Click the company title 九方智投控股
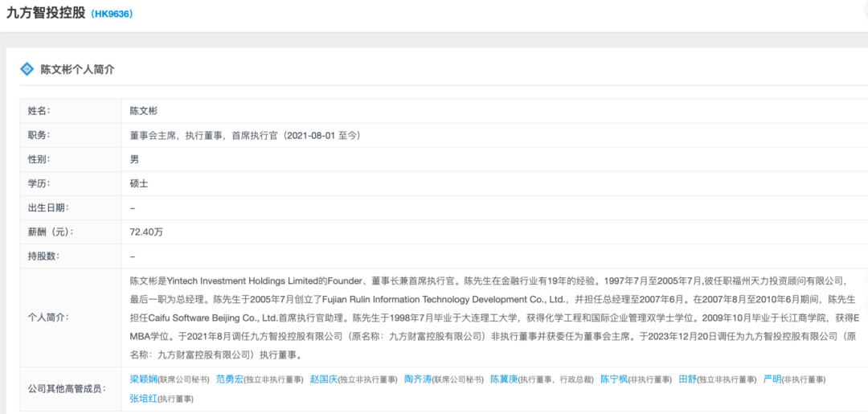This screenshot has height=414, width=868. click(x=46, y=14)
